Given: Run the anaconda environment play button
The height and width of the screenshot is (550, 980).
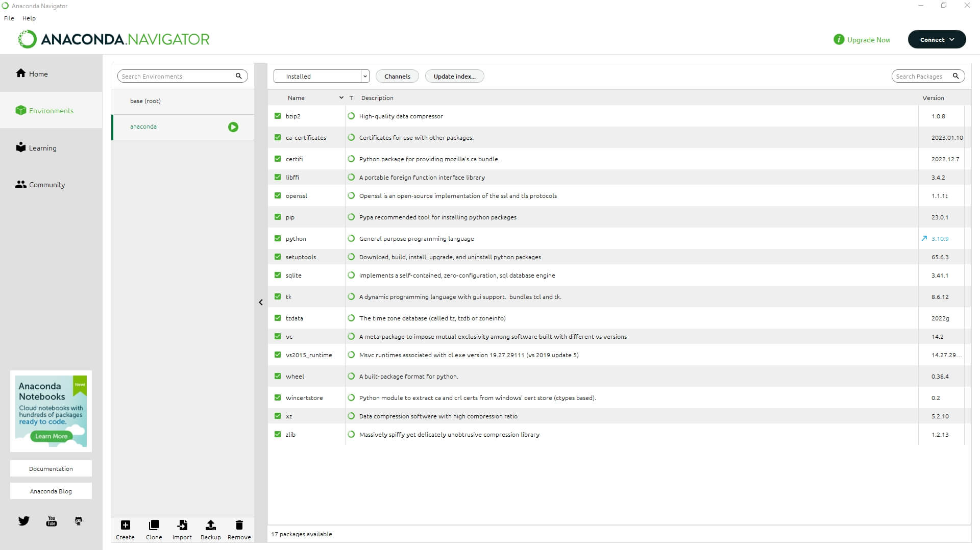Looking at the screenshot, I should [x=233, y=127].
